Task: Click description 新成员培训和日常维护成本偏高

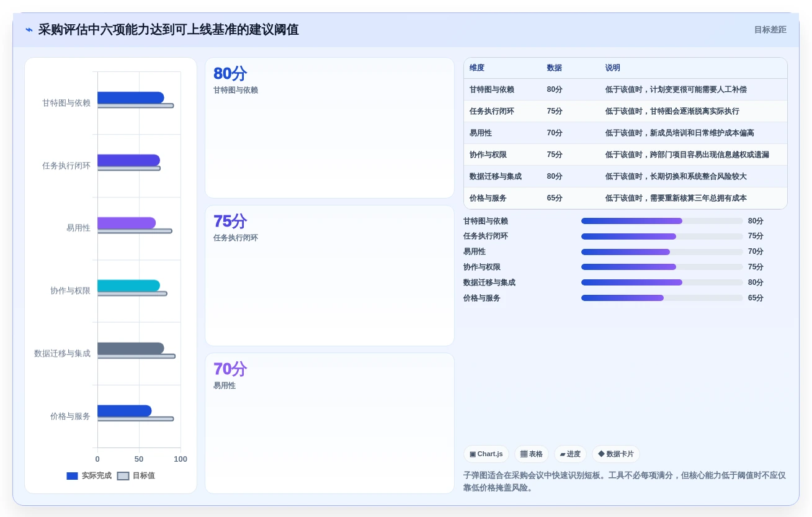Action: pos(702,133)
